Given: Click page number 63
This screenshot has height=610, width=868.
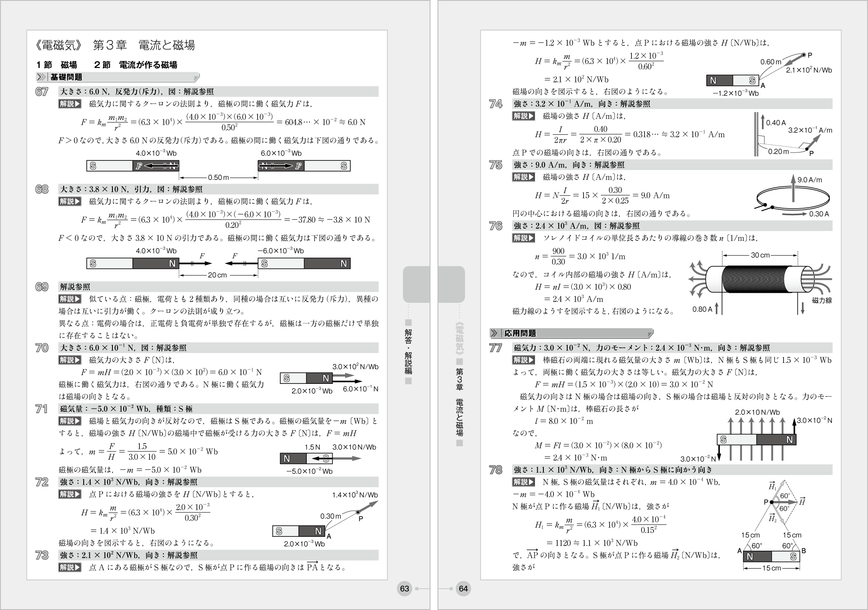Looking at the screenshot, I should pyautogui.click(x=404, y=589).
